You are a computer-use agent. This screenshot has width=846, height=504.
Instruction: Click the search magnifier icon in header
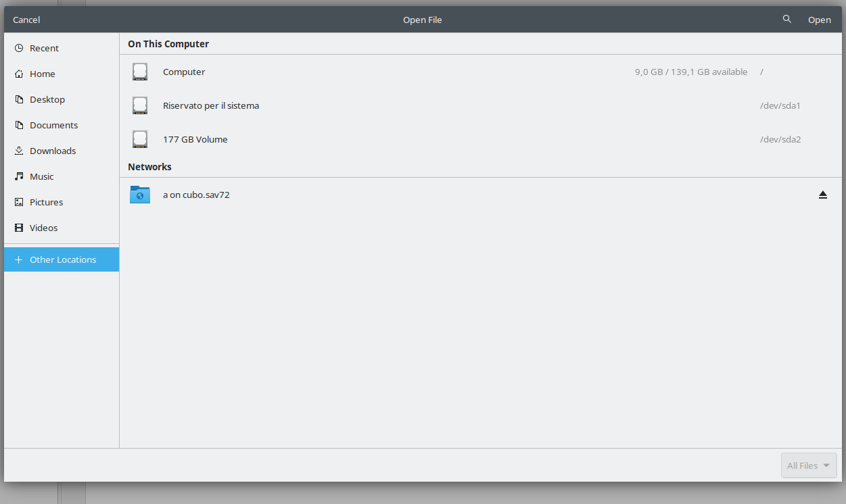786,20
